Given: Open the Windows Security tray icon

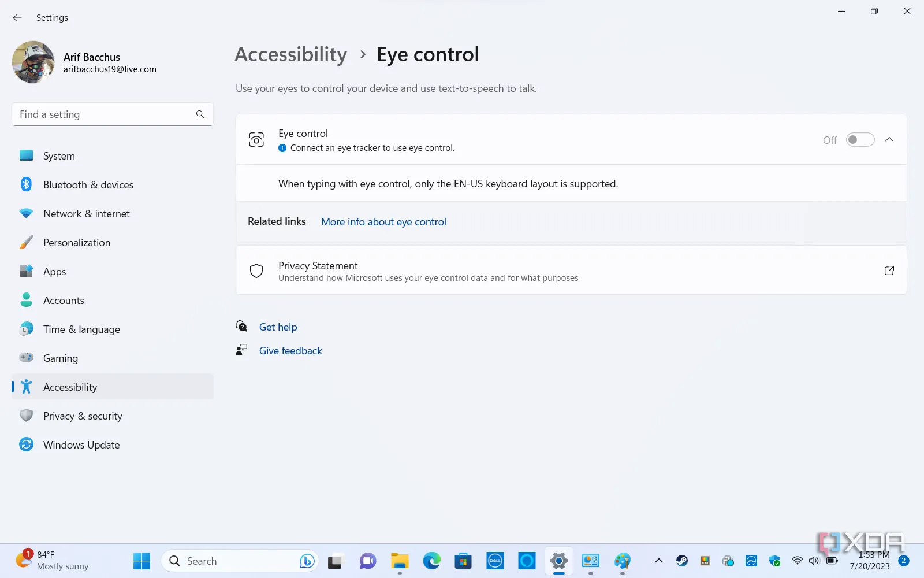Looking at the screenshot, I should coord(774,560).
